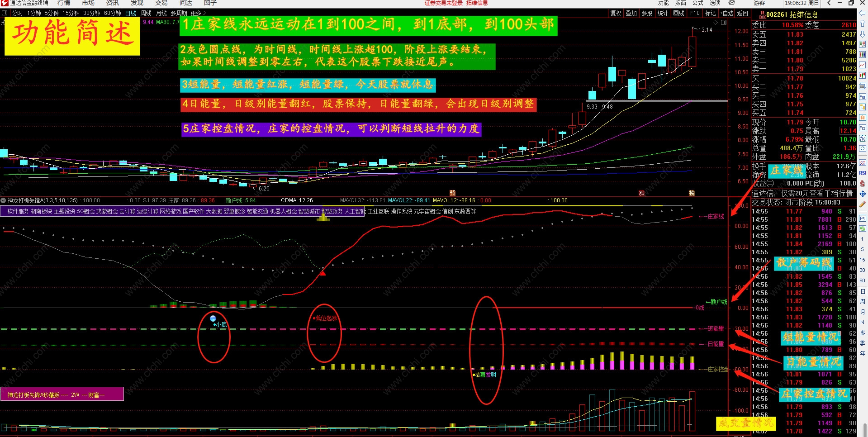Click the down arrow icon in right sidebar
This screenshot has width=868, height=437.
click(863, 34)
